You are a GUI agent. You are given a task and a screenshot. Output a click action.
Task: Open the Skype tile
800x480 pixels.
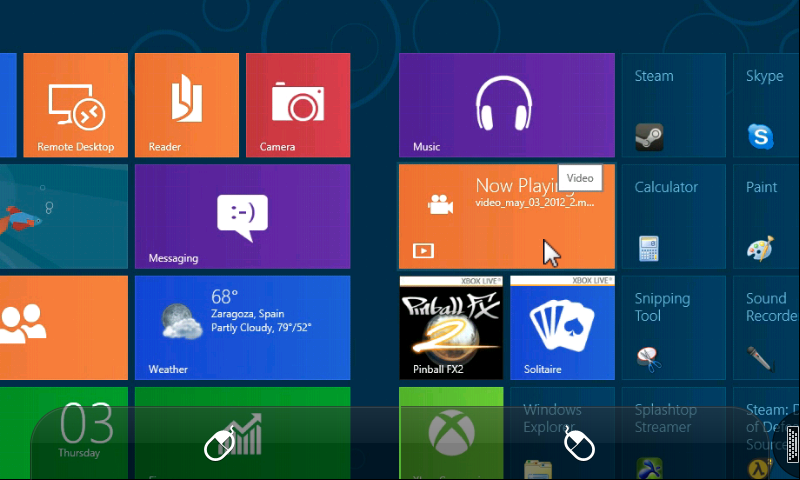[766, 105]
